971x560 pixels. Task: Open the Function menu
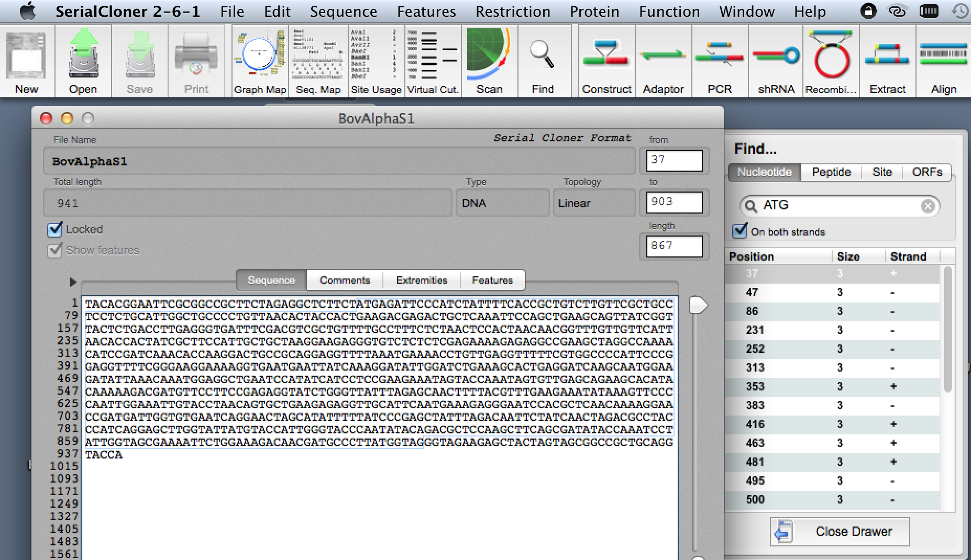(669, 12)
